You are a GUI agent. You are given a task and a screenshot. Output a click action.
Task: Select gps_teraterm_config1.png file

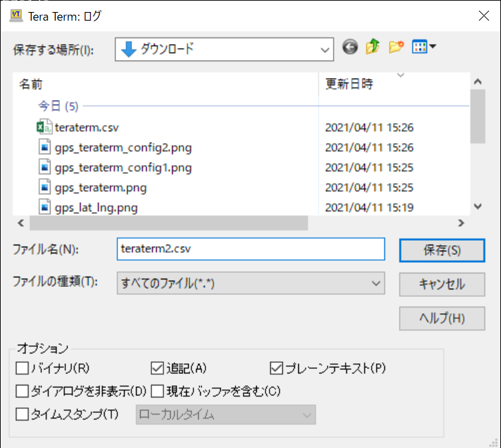[x=123, y=167]
